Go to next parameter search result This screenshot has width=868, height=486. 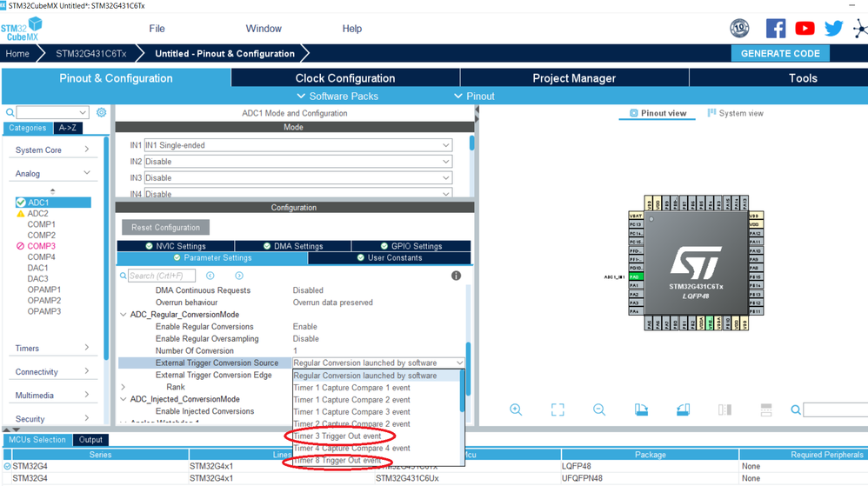pyautogui.click(x=239, y=276)
